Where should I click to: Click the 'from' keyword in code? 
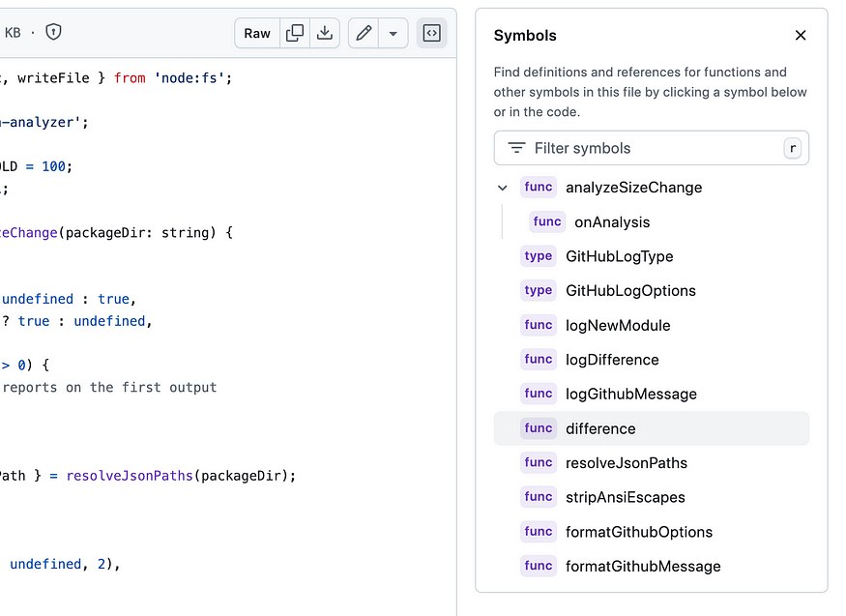130,78
